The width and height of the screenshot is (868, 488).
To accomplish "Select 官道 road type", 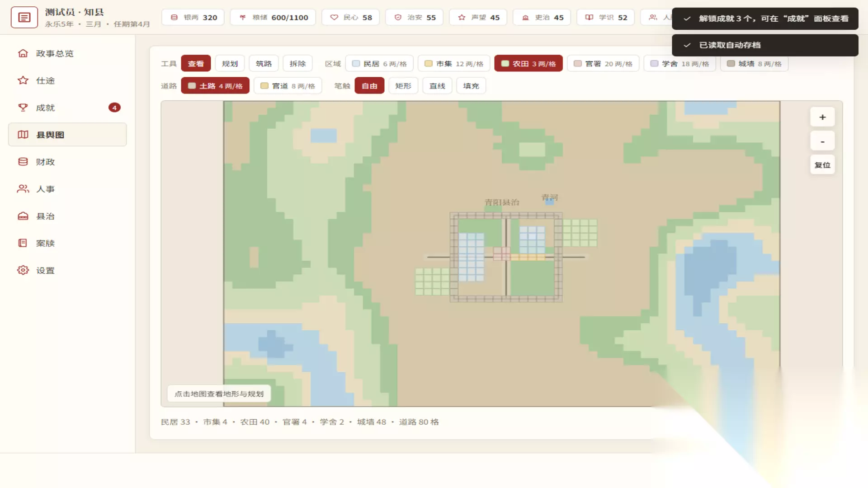I will pyautogui.click(x=288, y=86).
